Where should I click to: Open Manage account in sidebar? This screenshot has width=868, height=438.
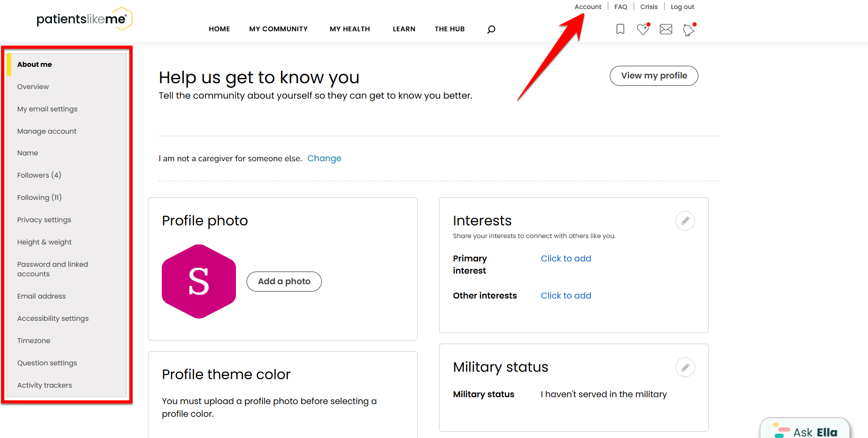coord(47,132)
